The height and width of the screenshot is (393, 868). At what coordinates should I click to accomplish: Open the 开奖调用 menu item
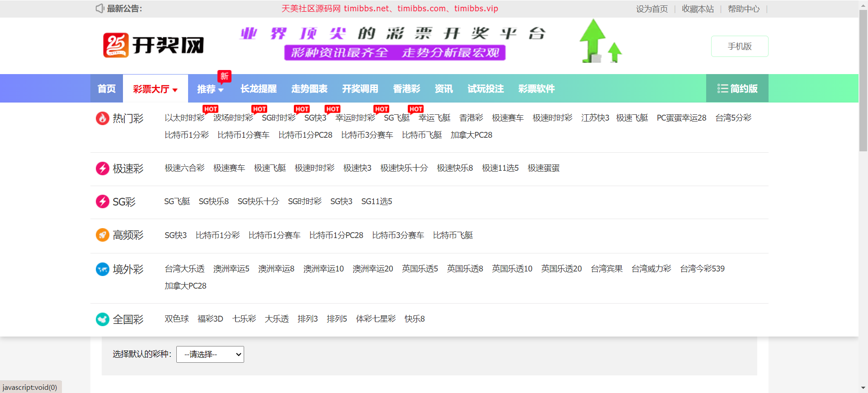click(x=360, y=89)
